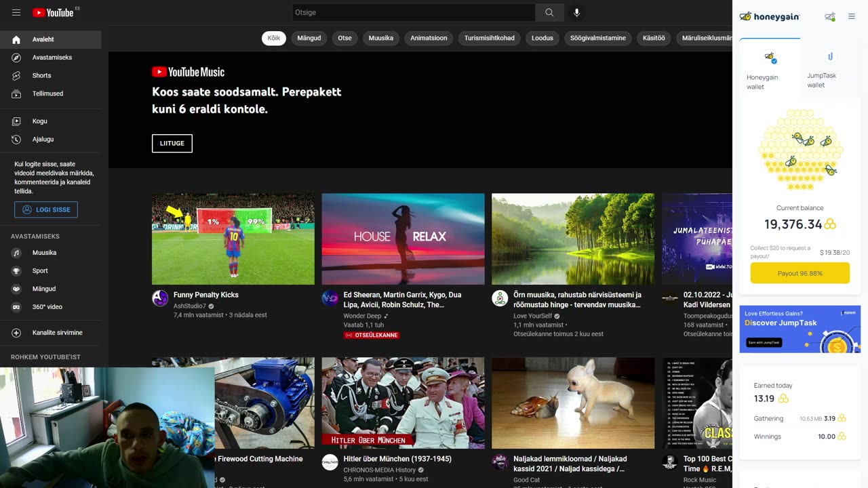Viewport: 868px width, 488px height.
Task: Click the Kogu library icon
Action: (16, 121)
